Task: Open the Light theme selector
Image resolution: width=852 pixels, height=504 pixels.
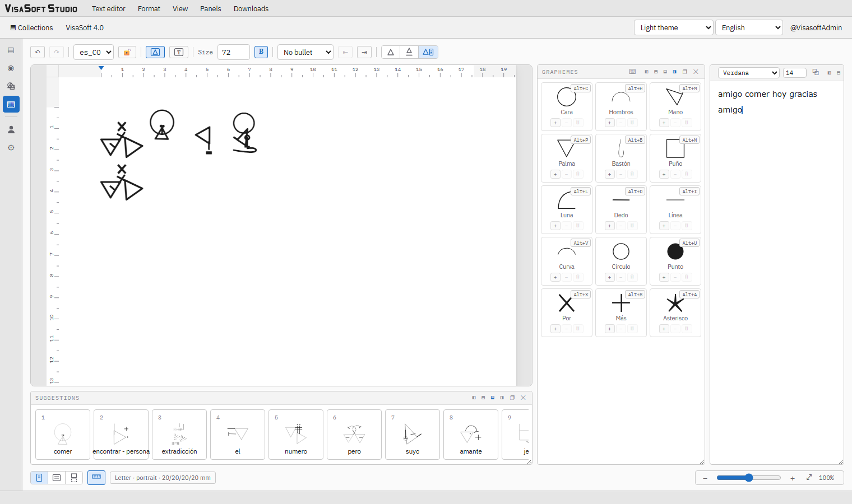Action: (x=674, y=27)
